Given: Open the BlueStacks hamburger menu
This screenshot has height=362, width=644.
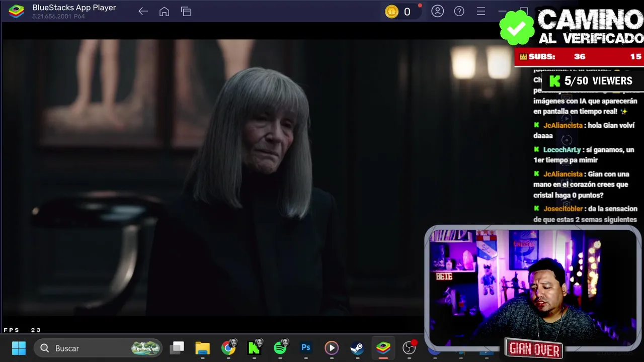Looking at the screenshot, I should point(480,11).
